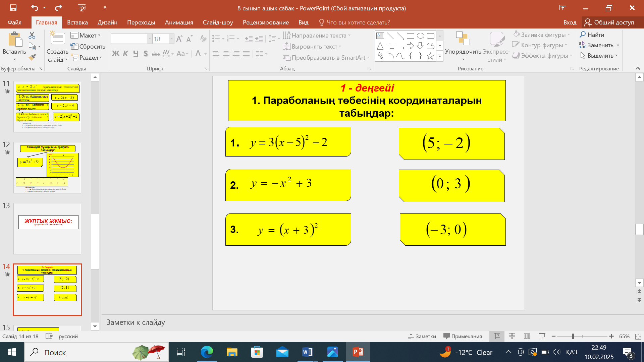The image size is (644, 362).
Task: Toggle Bold (Ж) formatting
Action: pos(115,54)
